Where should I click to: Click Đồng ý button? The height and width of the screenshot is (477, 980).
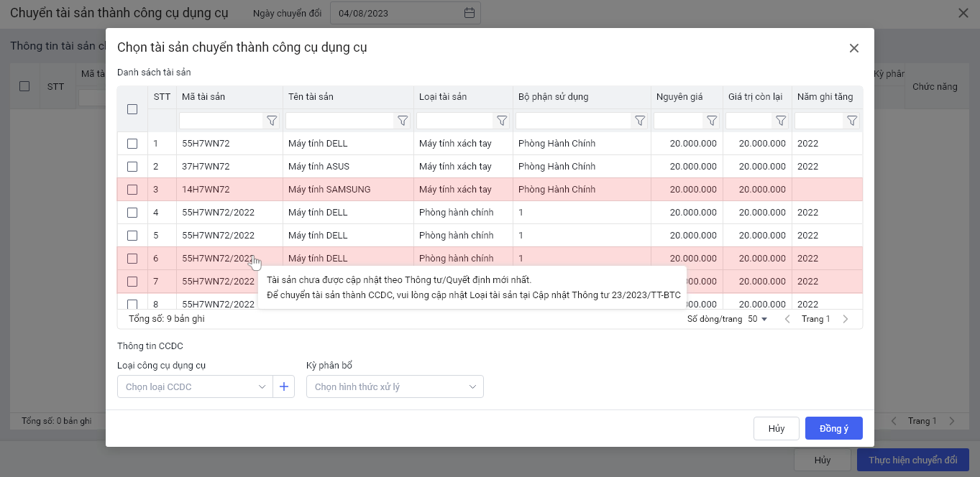coord(833,428)
